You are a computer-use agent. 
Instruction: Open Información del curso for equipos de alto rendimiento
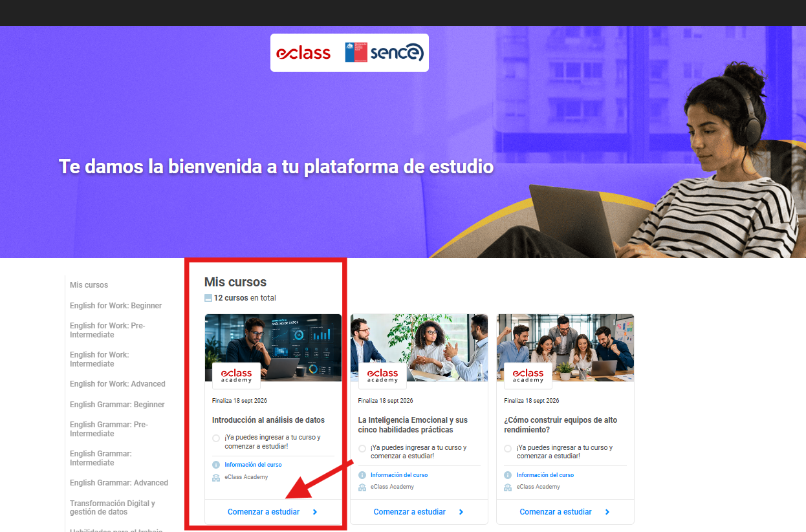click(545, 475)
